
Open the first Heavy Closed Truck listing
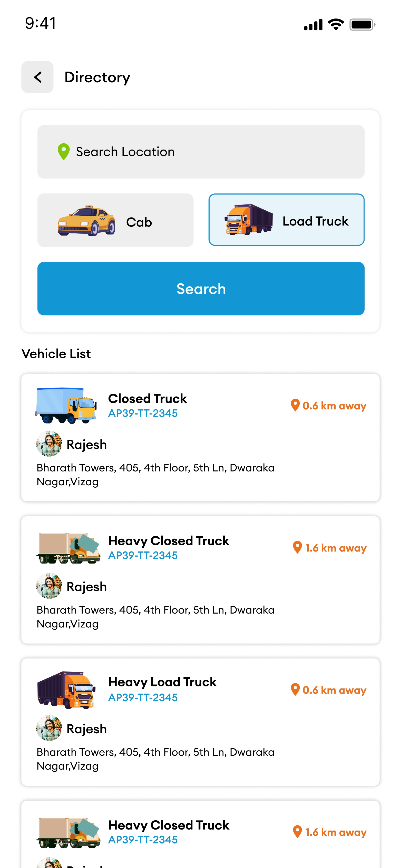pos(169,541)
